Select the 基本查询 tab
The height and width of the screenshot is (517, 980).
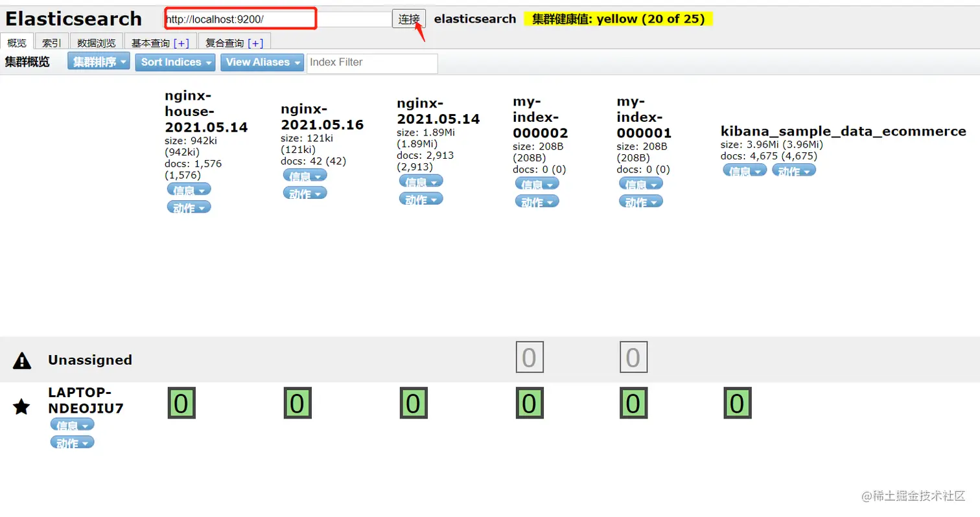pyautogui.click(x=150, y=43)
